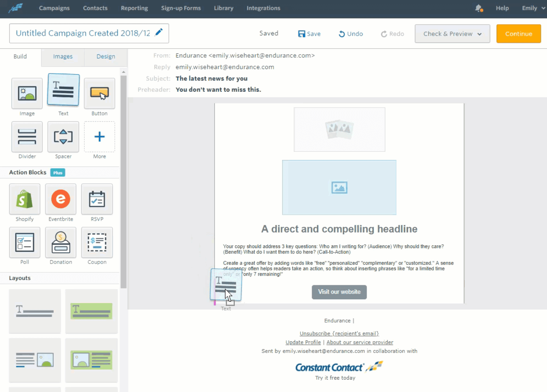
Task: Click the Donation action block
Action: pyautogui.click(x=61, y=242)
